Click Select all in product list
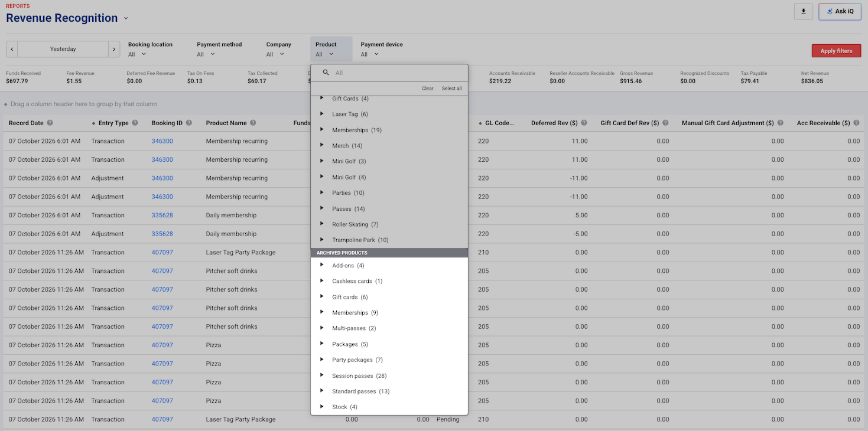 [x=452, y=89]
